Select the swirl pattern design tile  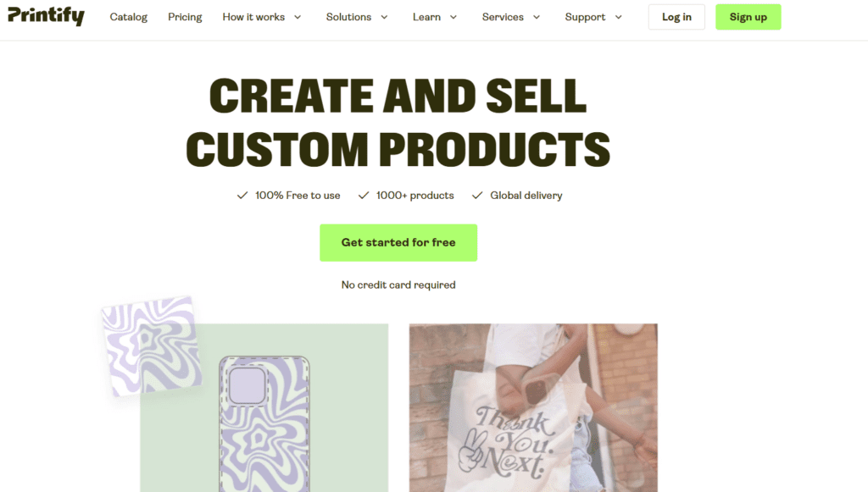tap(152, 346)
